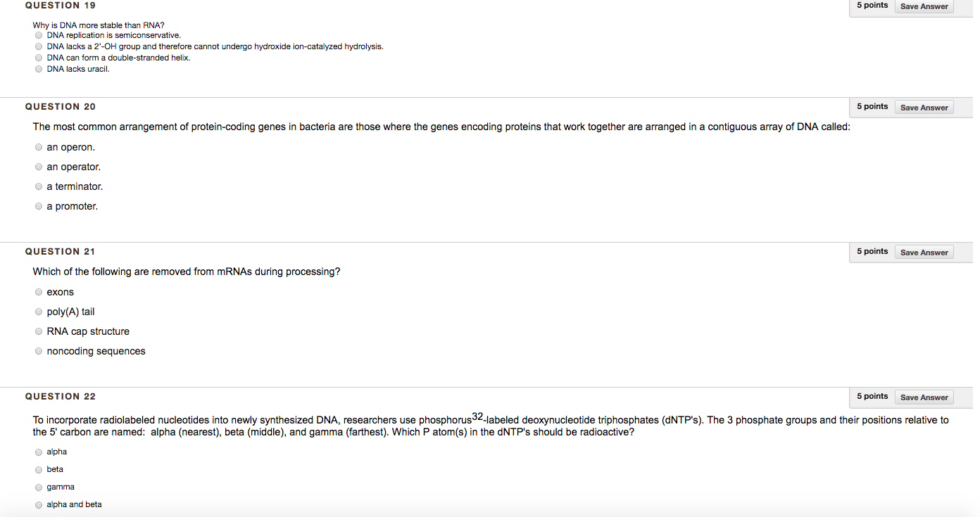This screenshot has height=517, width=980.
Task: Select "gamma" radio button
Action: click(38, 487)
